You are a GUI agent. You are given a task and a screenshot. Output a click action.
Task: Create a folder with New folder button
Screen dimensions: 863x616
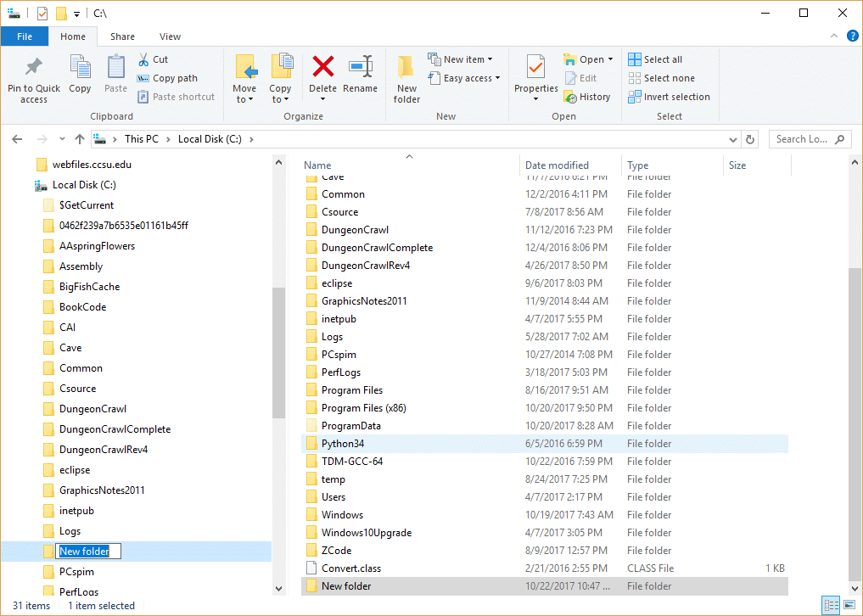click(406, 78)
